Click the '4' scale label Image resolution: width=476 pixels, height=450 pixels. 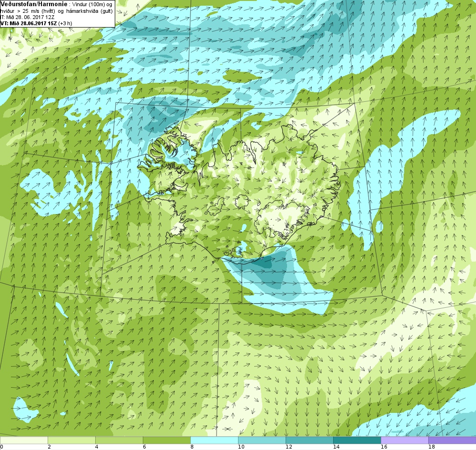pos(97,447)
